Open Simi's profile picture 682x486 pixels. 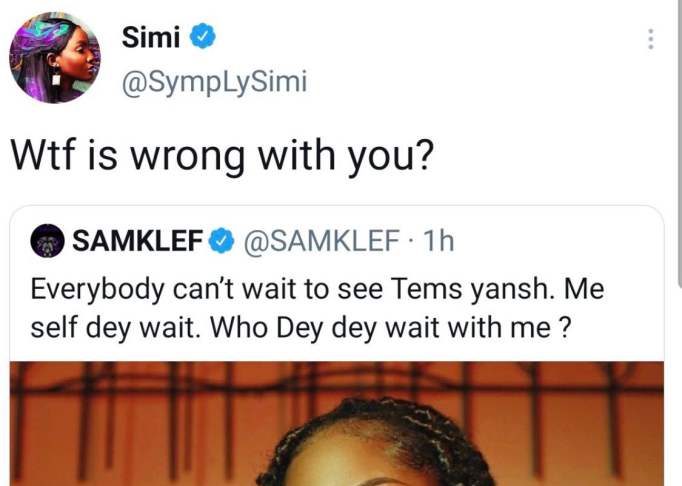pos(55,57)
